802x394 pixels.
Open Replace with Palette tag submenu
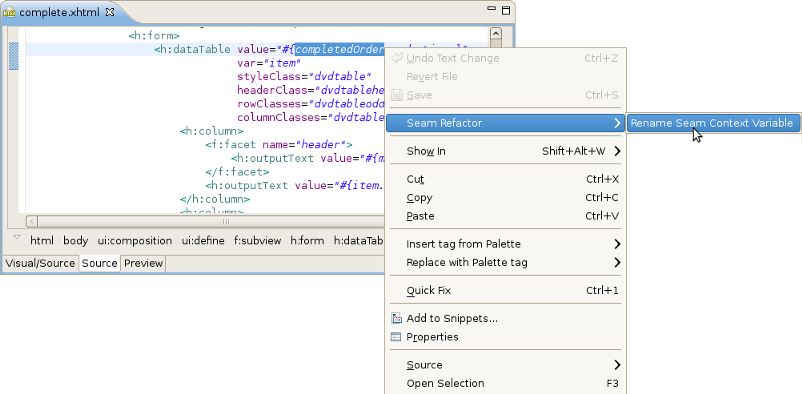point(505,262)
